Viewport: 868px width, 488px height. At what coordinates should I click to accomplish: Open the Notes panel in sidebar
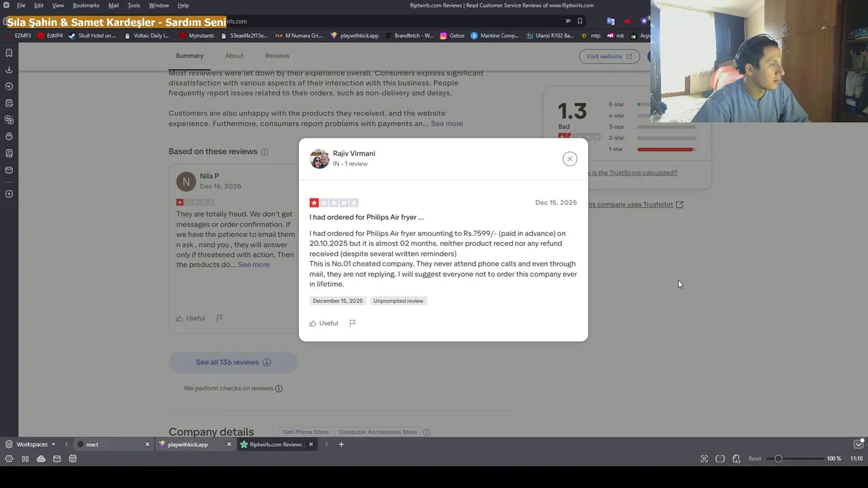pos(9,103)
